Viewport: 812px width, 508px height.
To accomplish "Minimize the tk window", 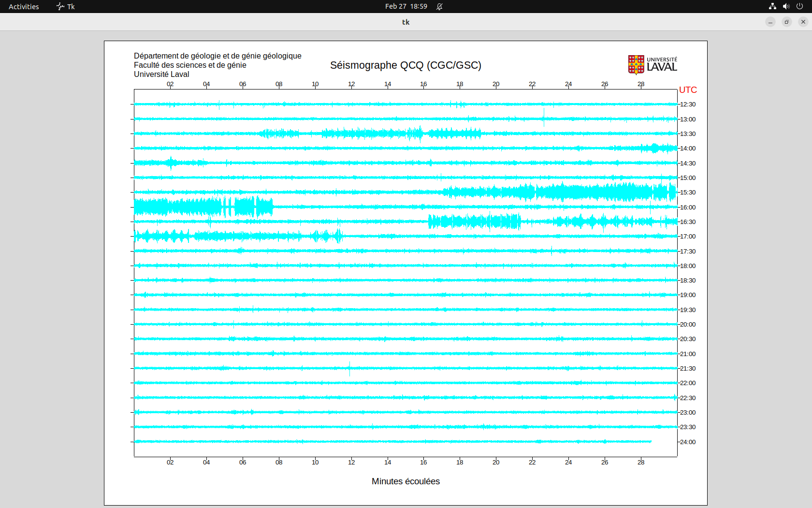I will pyautogui.click(x=770, y=22).
